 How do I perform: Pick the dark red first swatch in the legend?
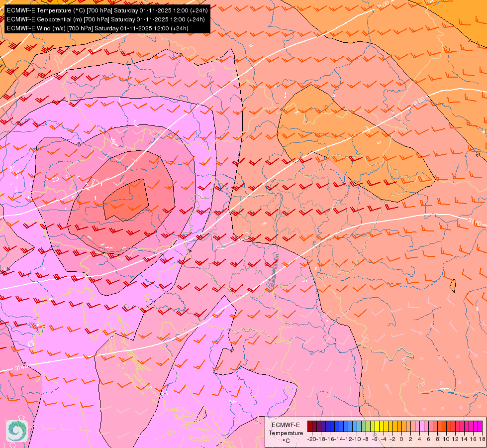pos(310,426)
